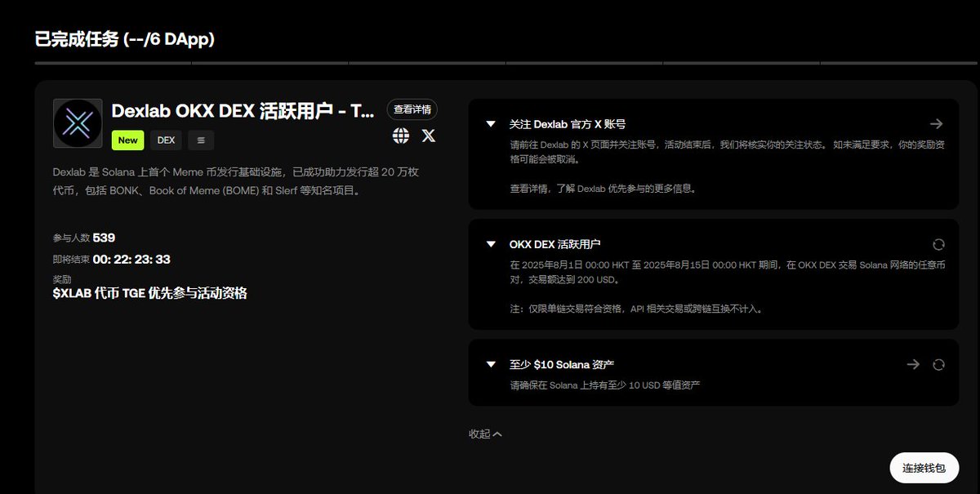Click the 参与人数 label

click(72, 238)
